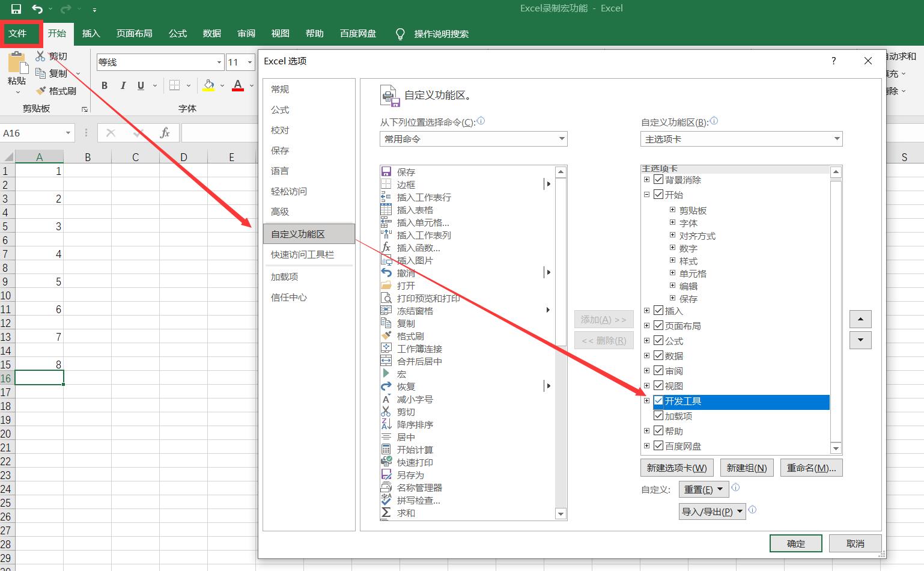
Task: Click the cell Borders icon in ribbon
Action: 174,85
